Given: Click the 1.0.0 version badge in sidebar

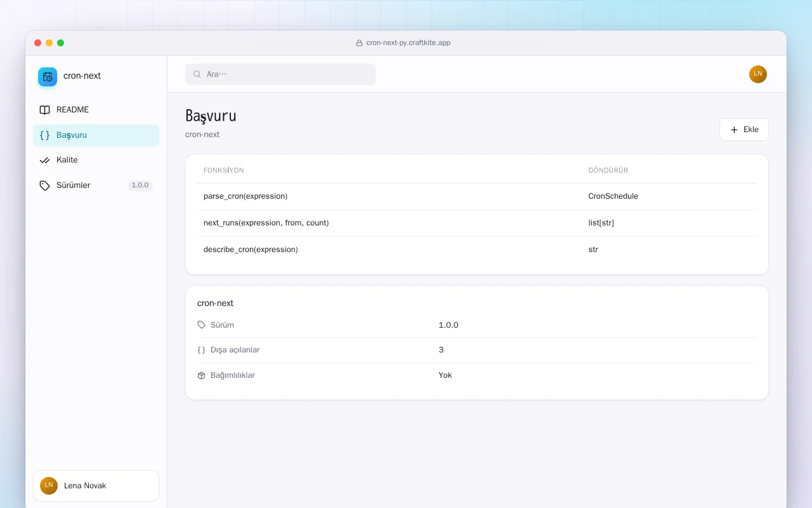Looking at the screenshot, I should click(x=140, y=185).
